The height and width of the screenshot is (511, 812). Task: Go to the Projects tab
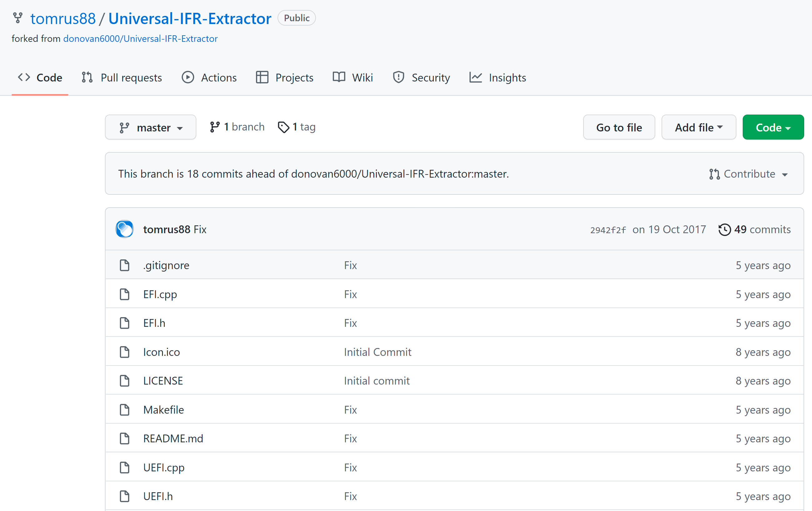pos(285,77)
